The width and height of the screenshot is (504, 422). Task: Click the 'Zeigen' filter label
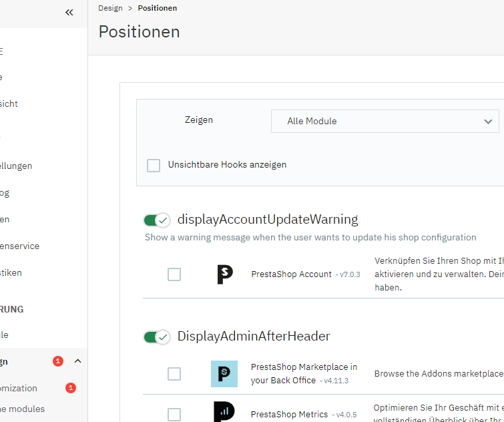[199, 120]
